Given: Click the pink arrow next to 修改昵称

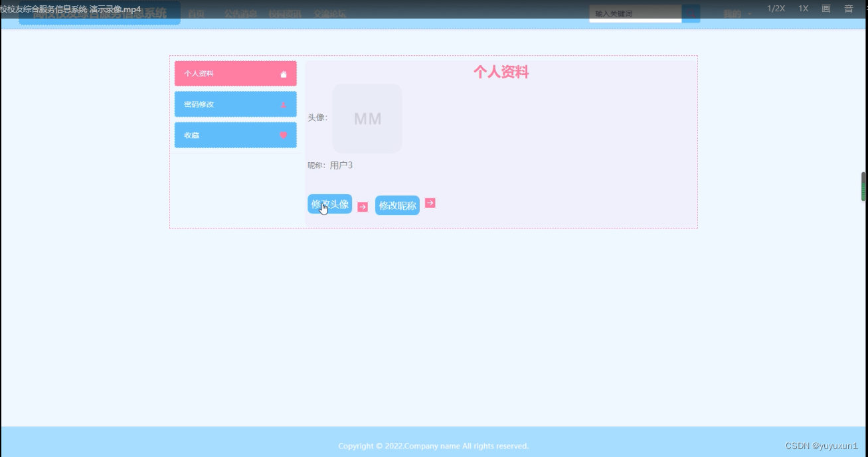Looking at the screenshot, I should [430, 203].
